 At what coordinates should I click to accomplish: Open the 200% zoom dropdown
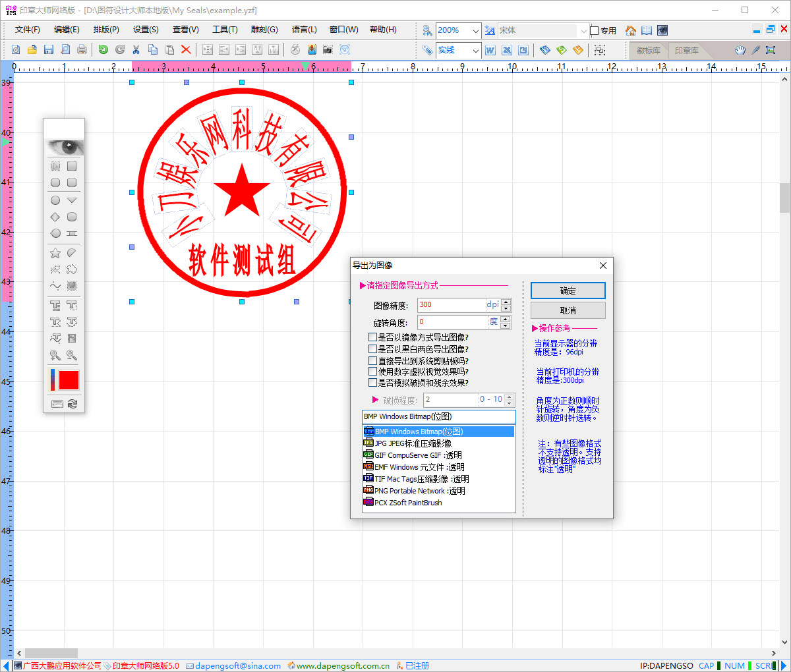pyautogui.click(x=475, y=30)
